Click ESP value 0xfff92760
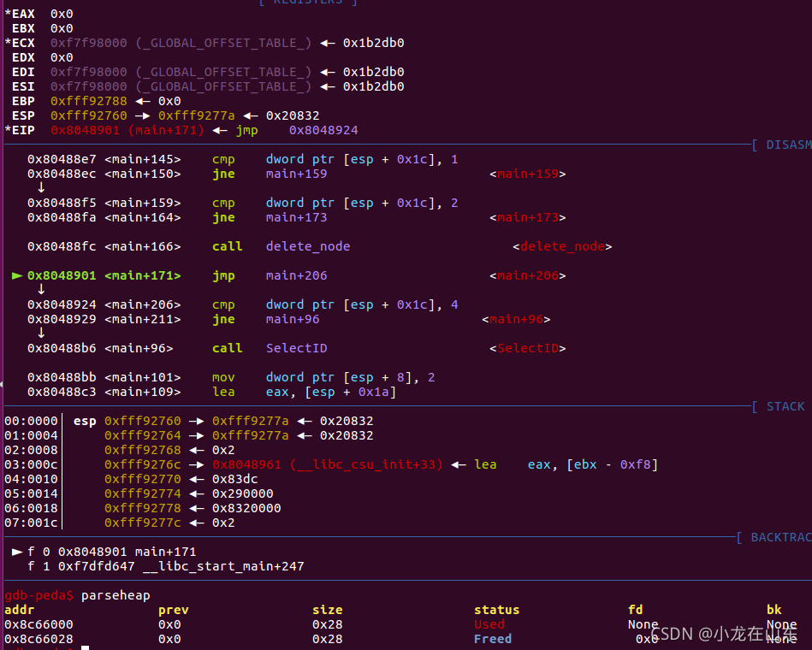This screenshot has width=812, height=650. coord(88,115)
